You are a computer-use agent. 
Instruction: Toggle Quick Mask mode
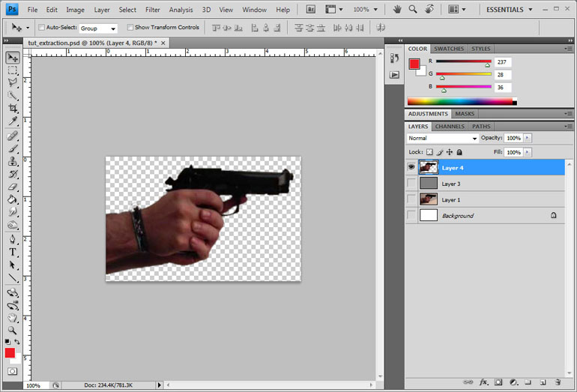[x=12, y=371]
